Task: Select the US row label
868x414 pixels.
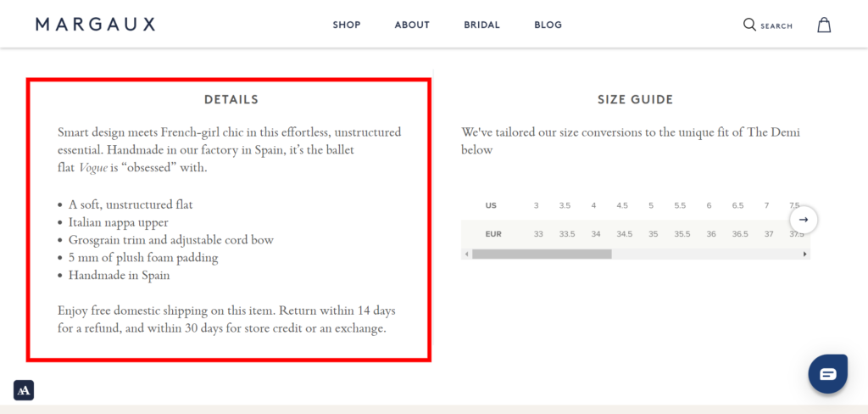Action: tap(491, 205)
